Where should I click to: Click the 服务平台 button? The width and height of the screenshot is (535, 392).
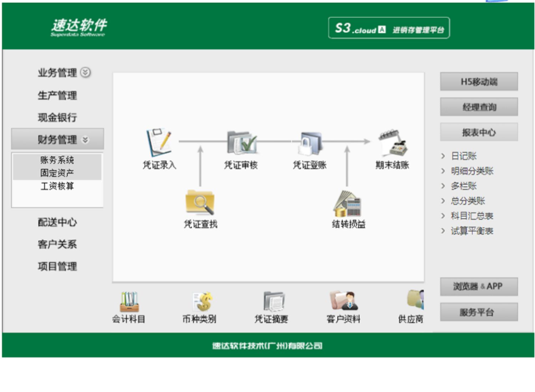[479, 313]
